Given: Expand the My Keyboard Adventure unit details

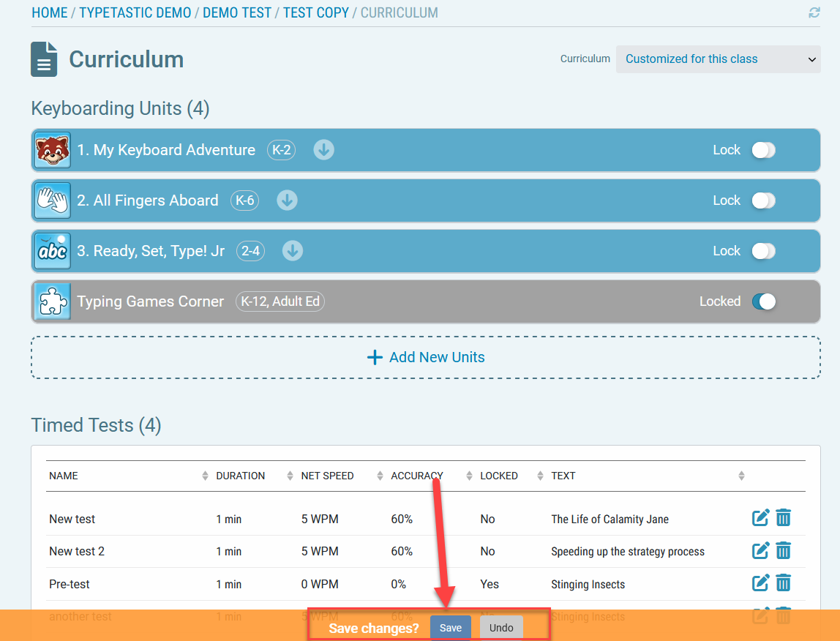Looking at the screenshot, I should pos(323,149).
